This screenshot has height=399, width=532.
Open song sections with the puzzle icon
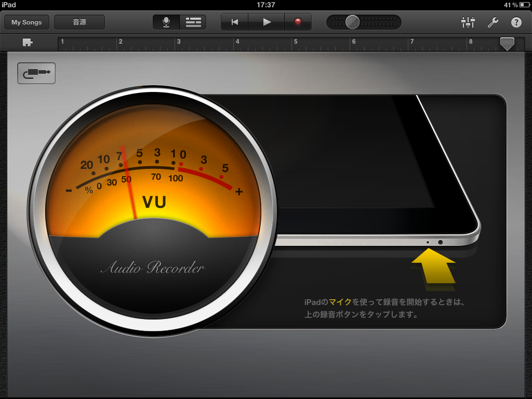pos(28,43)
